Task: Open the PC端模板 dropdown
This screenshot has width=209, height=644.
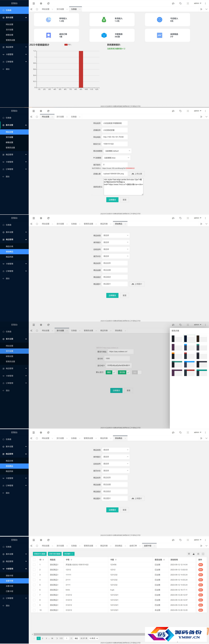Action: pyautogui.click(x=116, y=158)
